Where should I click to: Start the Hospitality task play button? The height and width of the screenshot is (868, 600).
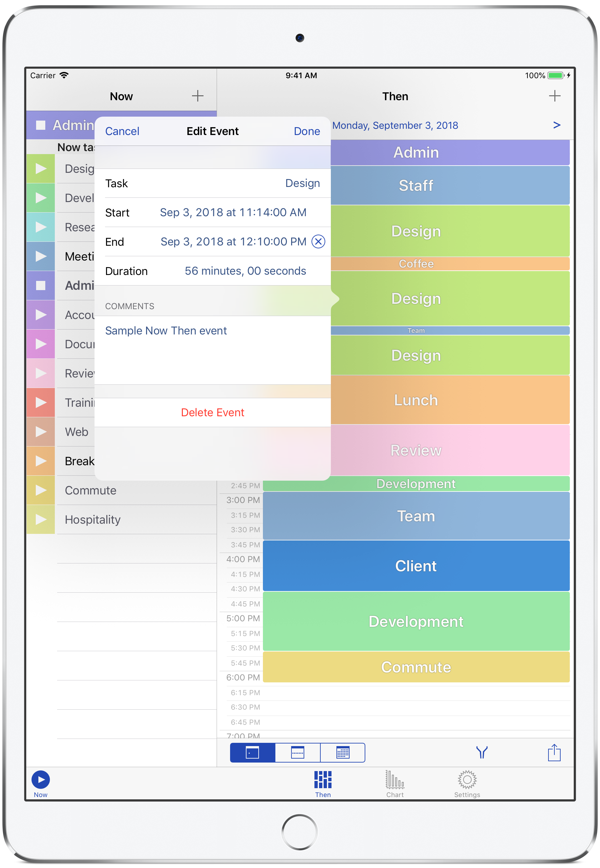[x=41, y=520]
